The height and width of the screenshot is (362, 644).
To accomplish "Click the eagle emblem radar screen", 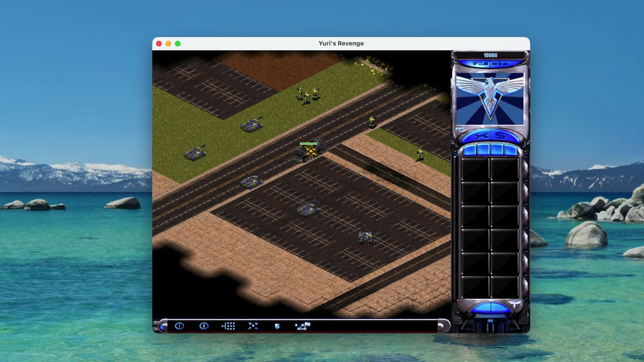I will (490, 98).
